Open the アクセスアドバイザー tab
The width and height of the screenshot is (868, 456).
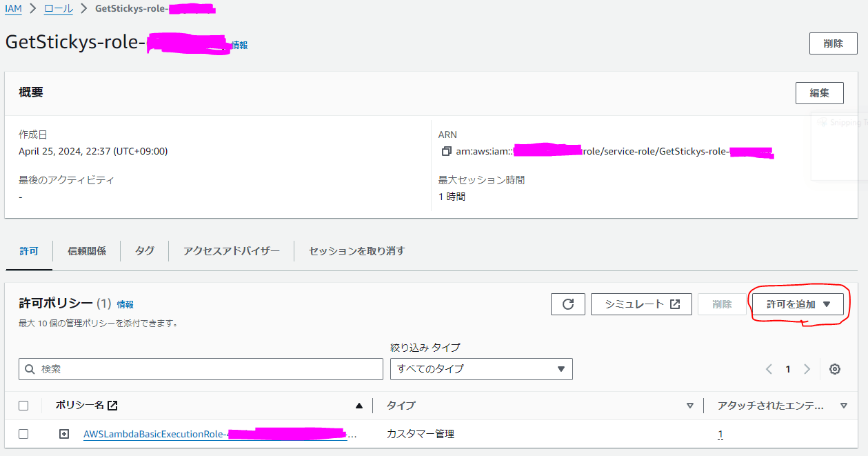[x=232, y=251]
